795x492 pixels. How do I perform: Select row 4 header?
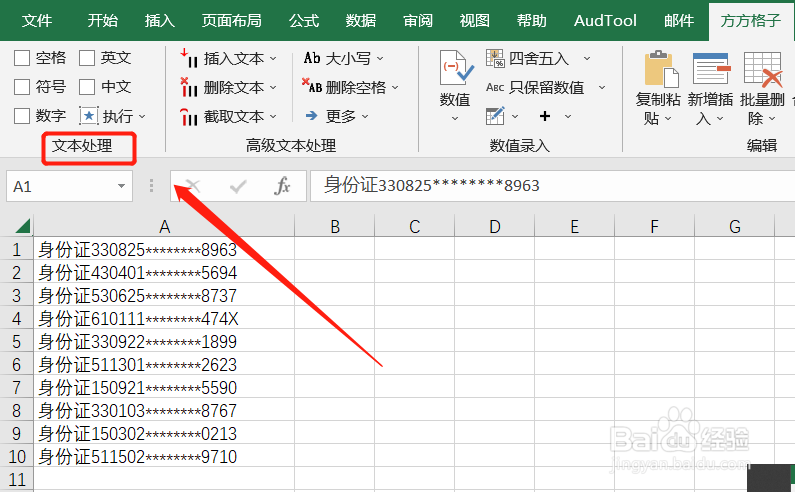point(17,319)
